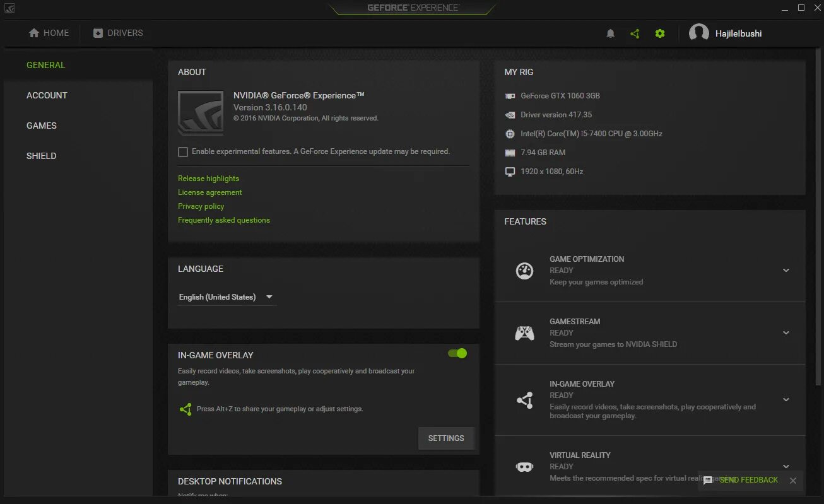The image size is (824, 504).
Task: Expand the Game Optimization feature chevron
Action: tap(786, 271)
